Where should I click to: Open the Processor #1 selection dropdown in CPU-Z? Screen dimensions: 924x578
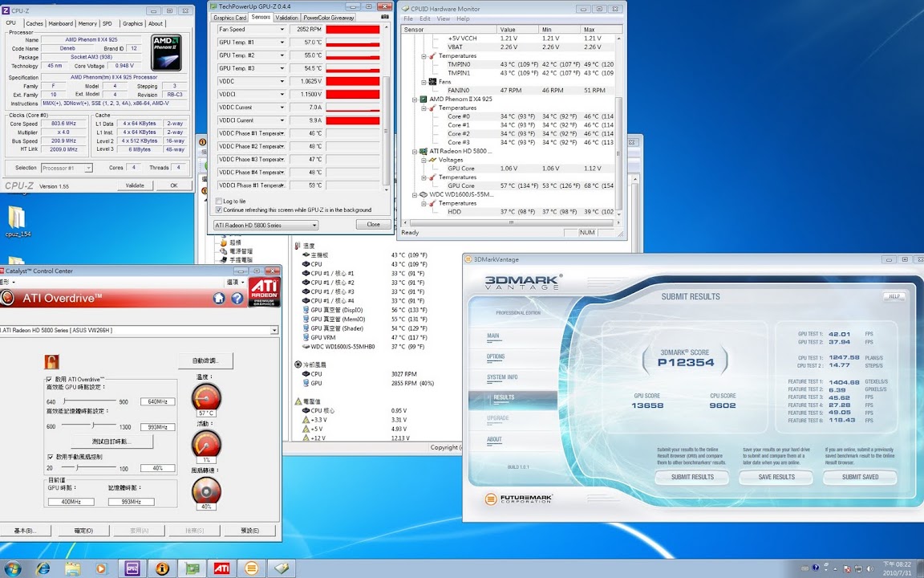click(x=67, y=168)
